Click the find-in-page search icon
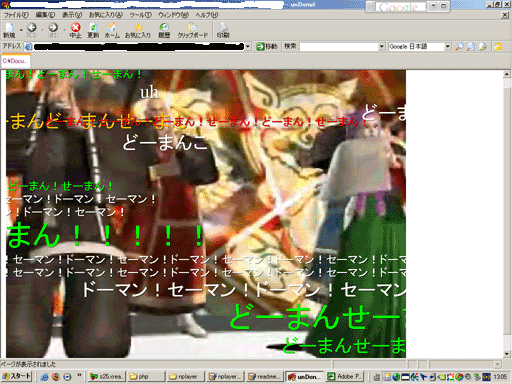This screenshot has width=512, height=384. [x=471, y=47]
